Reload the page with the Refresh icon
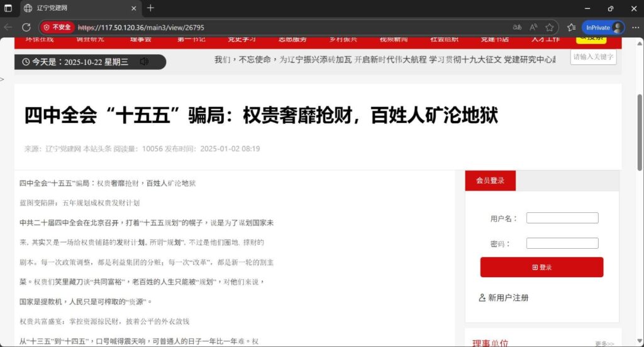This screenshot has height=347, width=644. click(26, 28)
